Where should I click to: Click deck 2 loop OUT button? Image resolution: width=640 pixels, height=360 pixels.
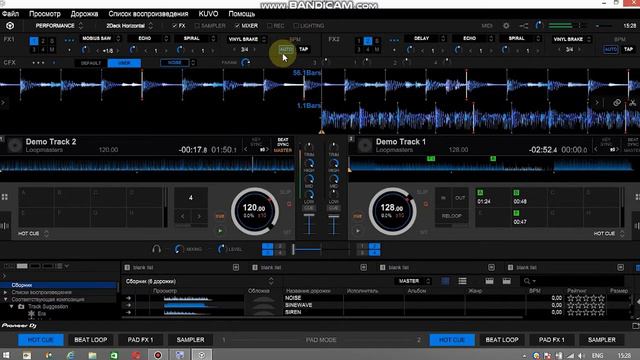460,198
